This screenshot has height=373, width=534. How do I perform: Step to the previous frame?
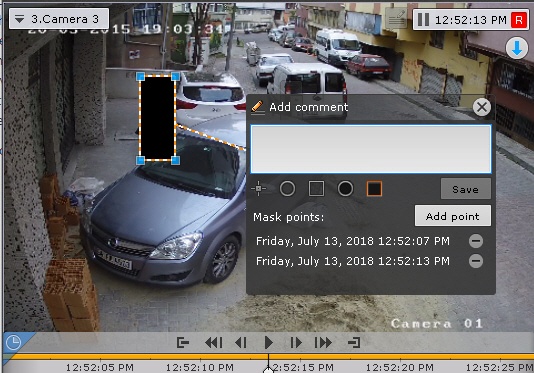click(241, 342)
